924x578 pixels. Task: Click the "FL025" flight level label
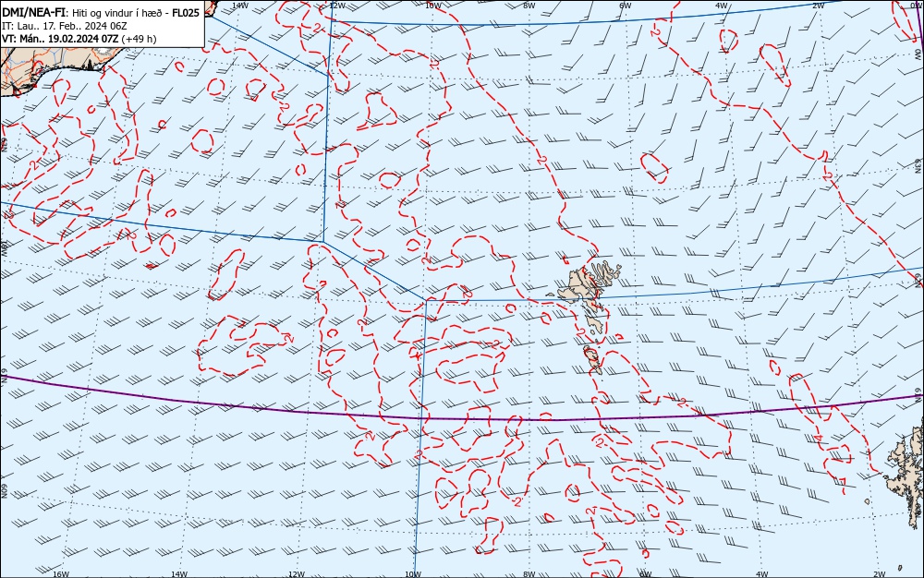point(186,12)
